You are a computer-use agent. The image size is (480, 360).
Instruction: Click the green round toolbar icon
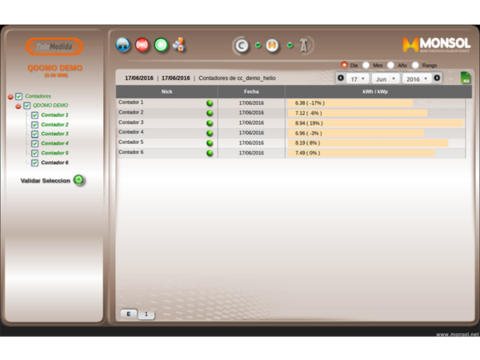[x=161, y=45]
